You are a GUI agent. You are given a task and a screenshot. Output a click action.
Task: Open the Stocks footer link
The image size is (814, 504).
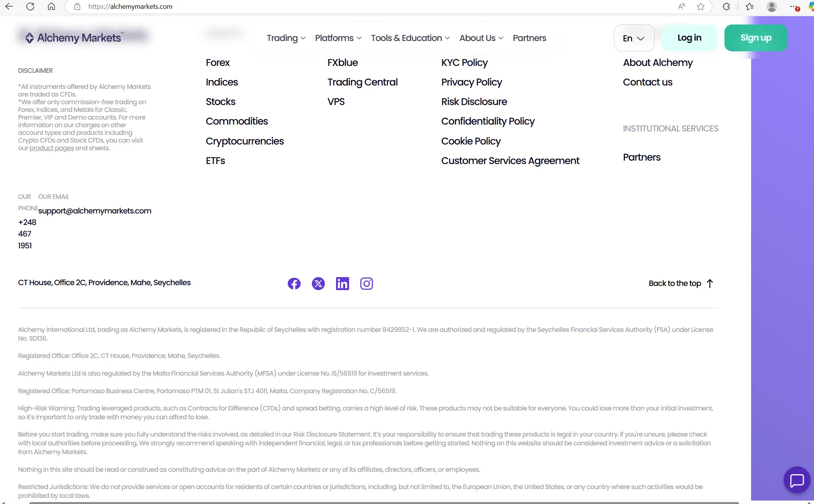(221, 102)
